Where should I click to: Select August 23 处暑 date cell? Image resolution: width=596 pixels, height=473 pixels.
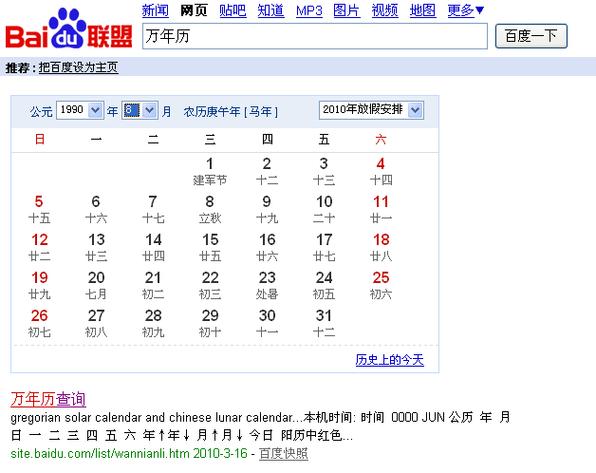click(x=267, y=285)
